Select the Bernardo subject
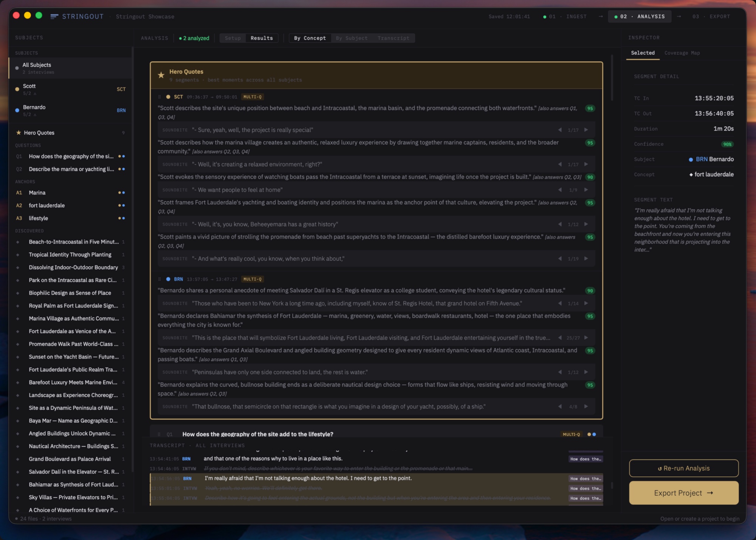 pos(71,110)
